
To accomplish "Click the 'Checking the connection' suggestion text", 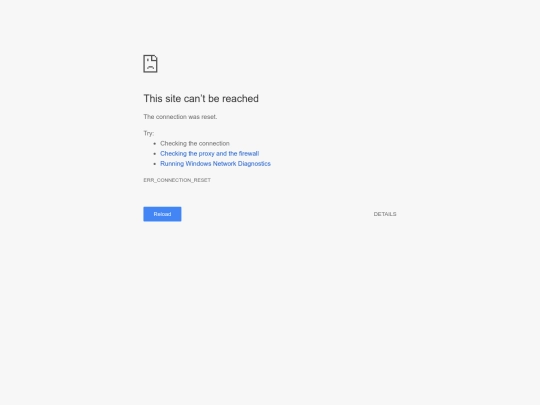I will tap(195, 143).
